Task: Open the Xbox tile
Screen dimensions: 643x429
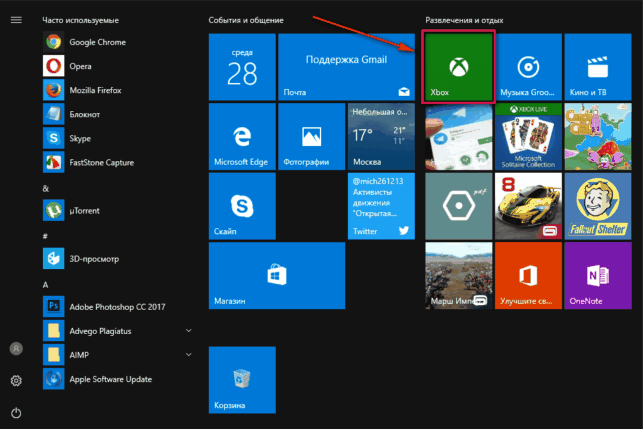Action: click(x=458, y=67)
